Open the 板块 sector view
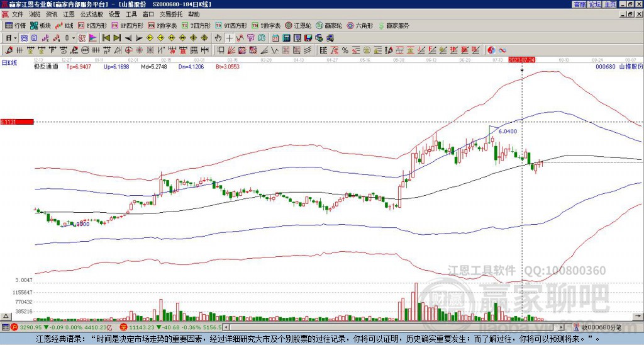This screenshot has height=345, width=644. 40,25
